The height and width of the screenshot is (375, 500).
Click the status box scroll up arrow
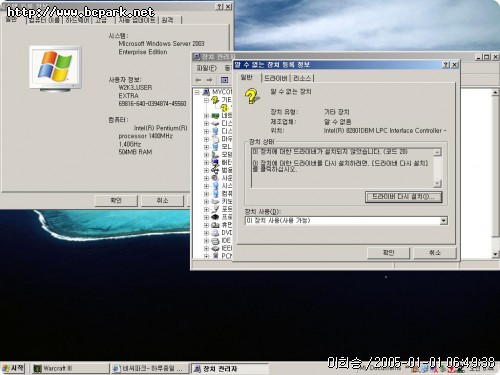coord(438,152)
